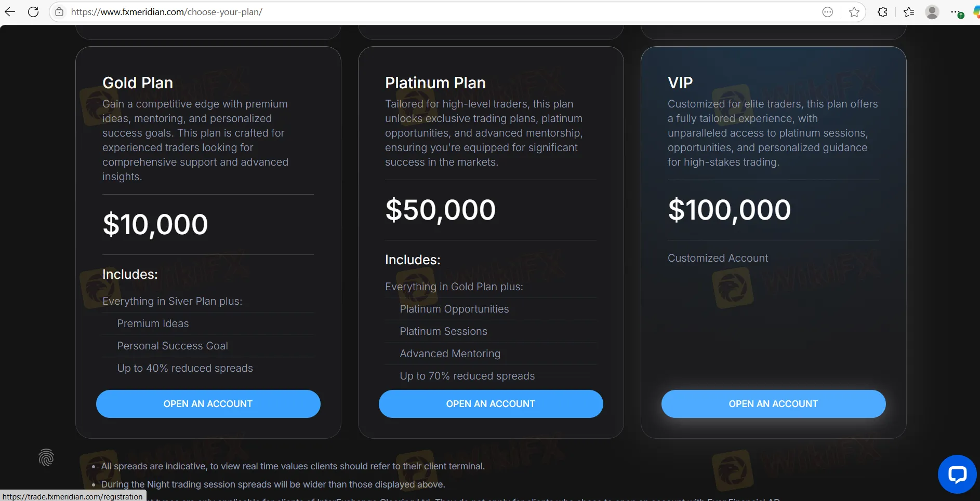Open the favorites list icon

point(909,12)
